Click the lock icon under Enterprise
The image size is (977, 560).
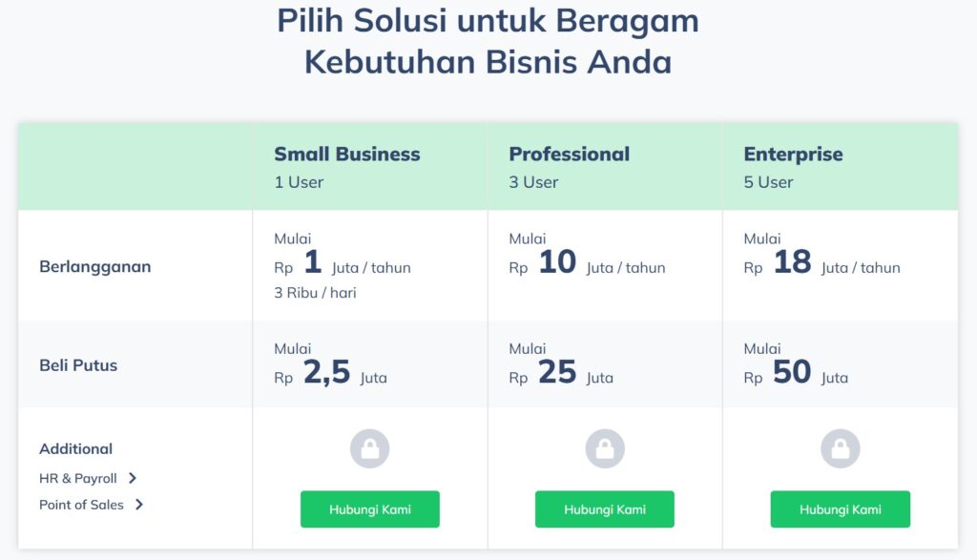(x=840, y=448)
